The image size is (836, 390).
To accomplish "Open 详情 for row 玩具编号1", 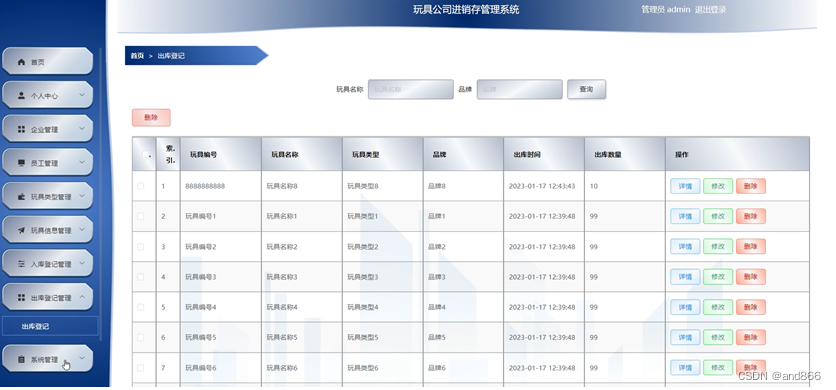I will click(x=685, y=216).
